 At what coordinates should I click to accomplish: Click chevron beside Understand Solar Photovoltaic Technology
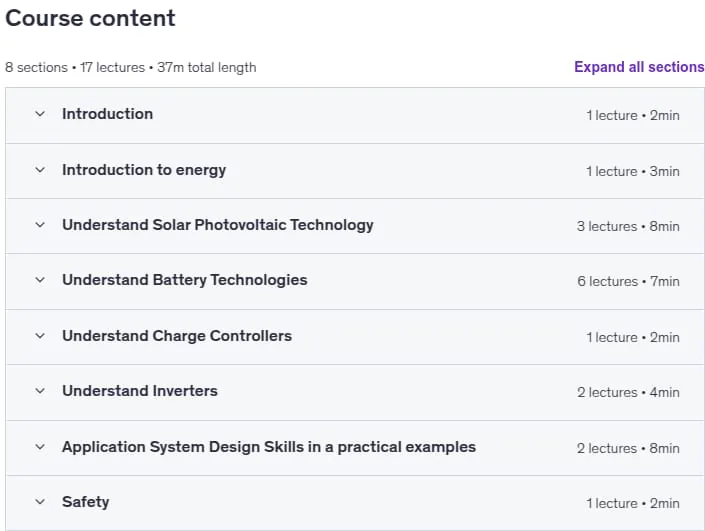[x=40, y=225]
